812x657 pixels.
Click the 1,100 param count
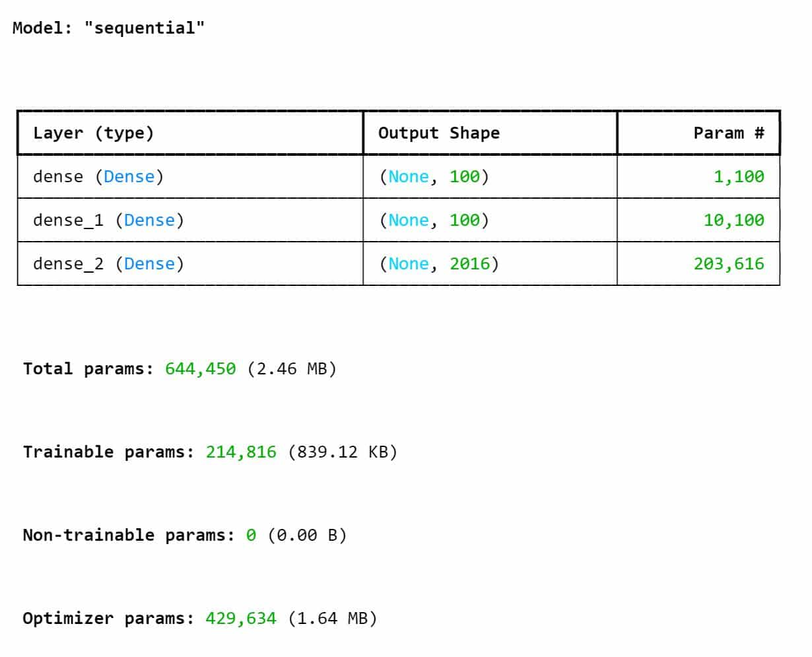[x=739, y=177]
